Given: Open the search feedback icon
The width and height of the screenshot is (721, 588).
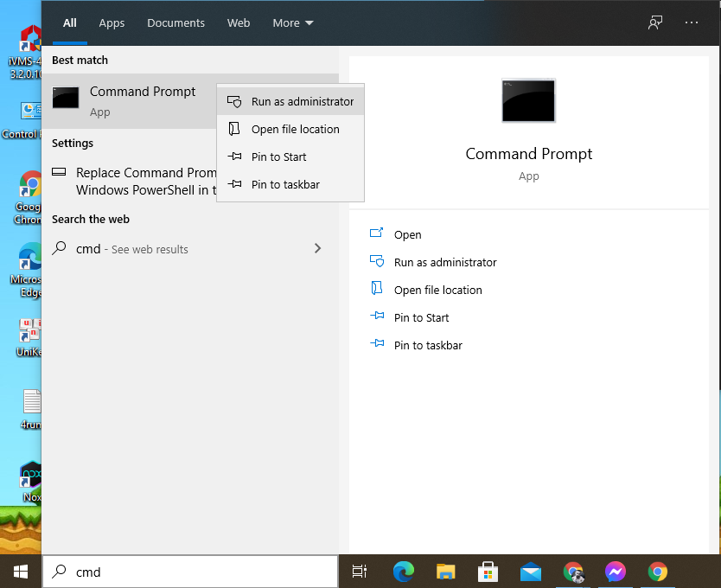Looking at the screenshot, I should tap(655, 22).
